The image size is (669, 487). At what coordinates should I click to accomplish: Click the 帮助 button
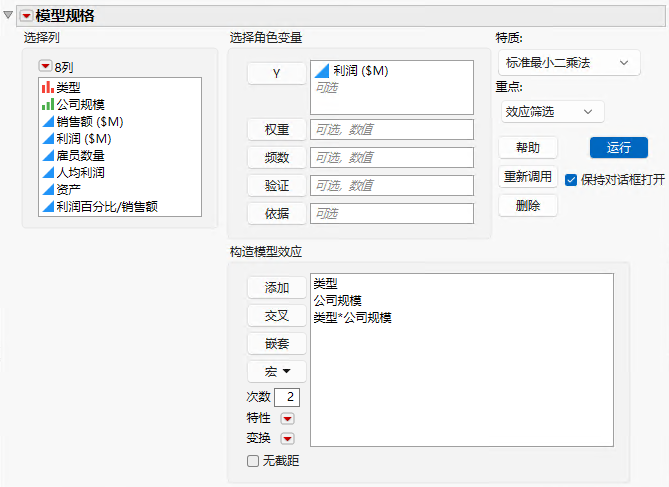point(528,148)
